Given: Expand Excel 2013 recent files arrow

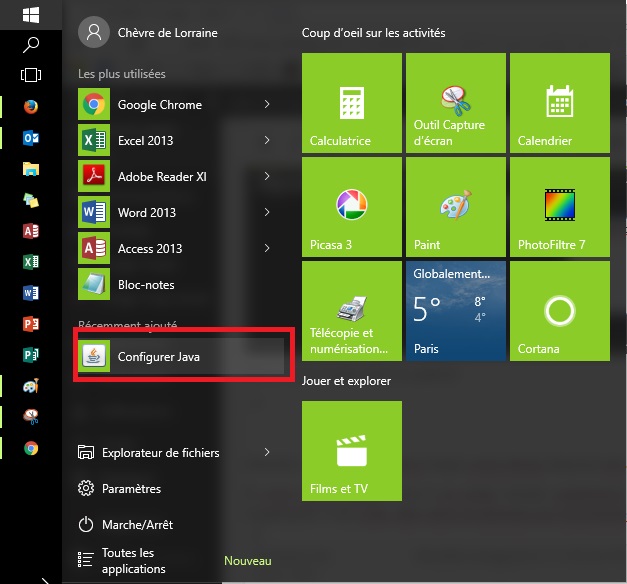Looking at the screenshot, I should point(267,140).
